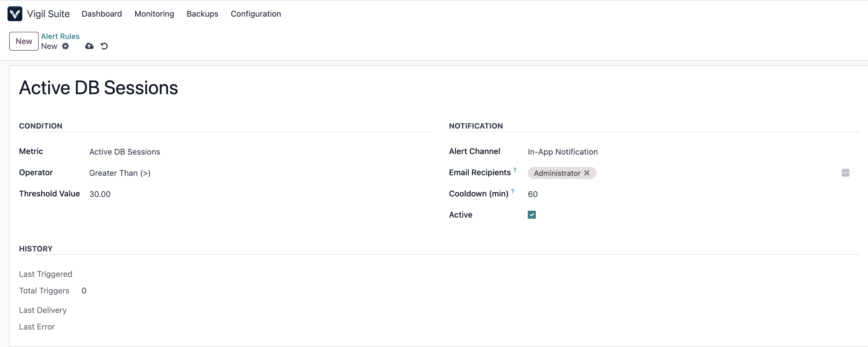Discard changes with the undo icon

click(104, 46)
